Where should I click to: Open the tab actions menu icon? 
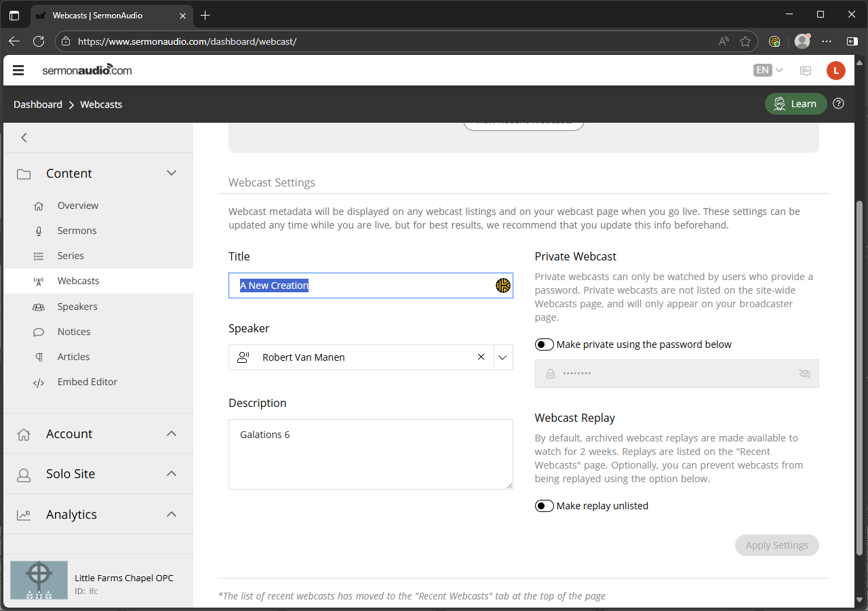click(14, 15)
